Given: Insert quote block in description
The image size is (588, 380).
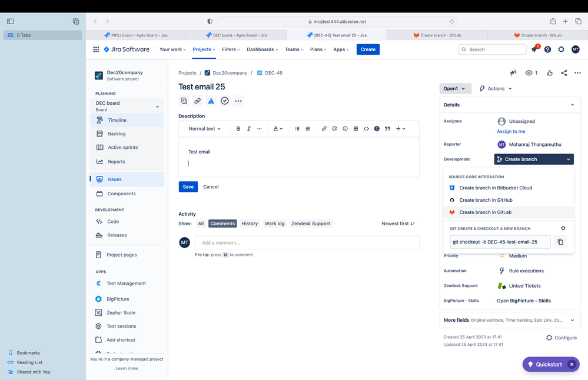Looking at the screenshot, I should pos(387,129).
